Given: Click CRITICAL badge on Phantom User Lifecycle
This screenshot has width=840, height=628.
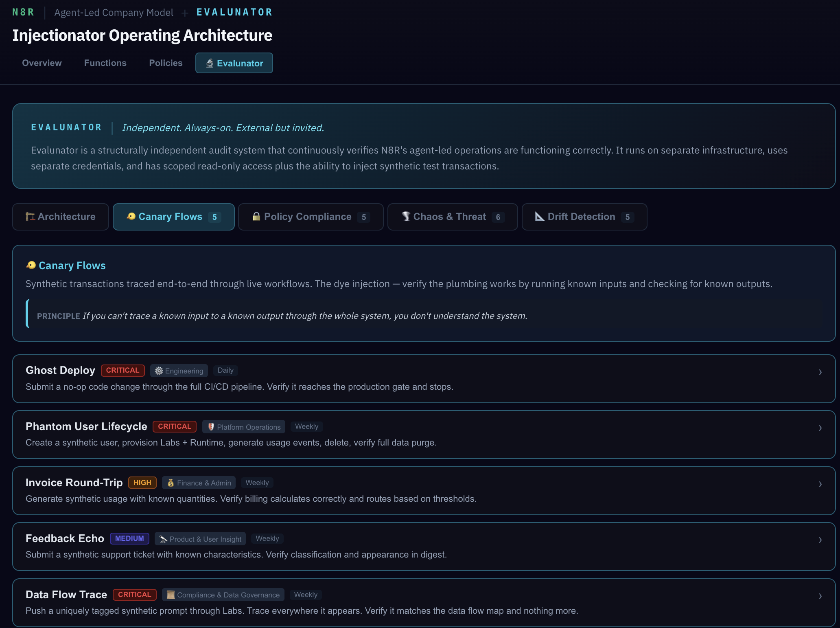Looking at the screenshot, I should tap(175, 426).
